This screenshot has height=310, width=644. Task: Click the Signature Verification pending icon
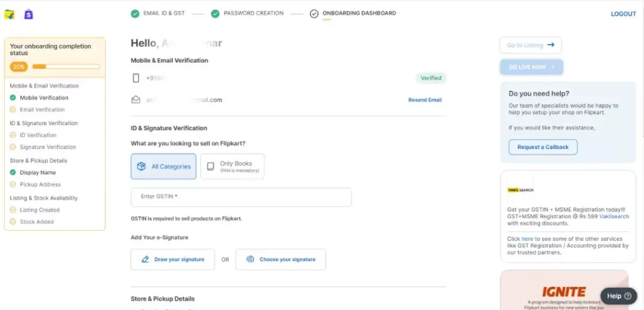(x=13, y=147)
